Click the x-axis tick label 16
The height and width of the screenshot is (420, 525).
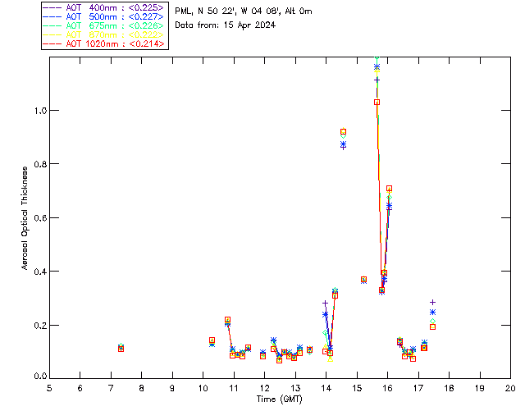(x=388, y=388)
